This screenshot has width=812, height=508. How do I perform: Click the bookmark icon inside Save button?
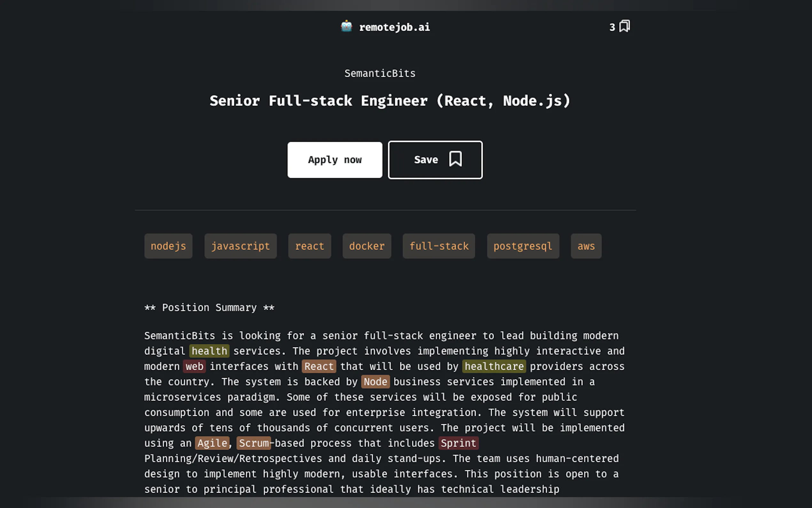(x=455, y=159)
